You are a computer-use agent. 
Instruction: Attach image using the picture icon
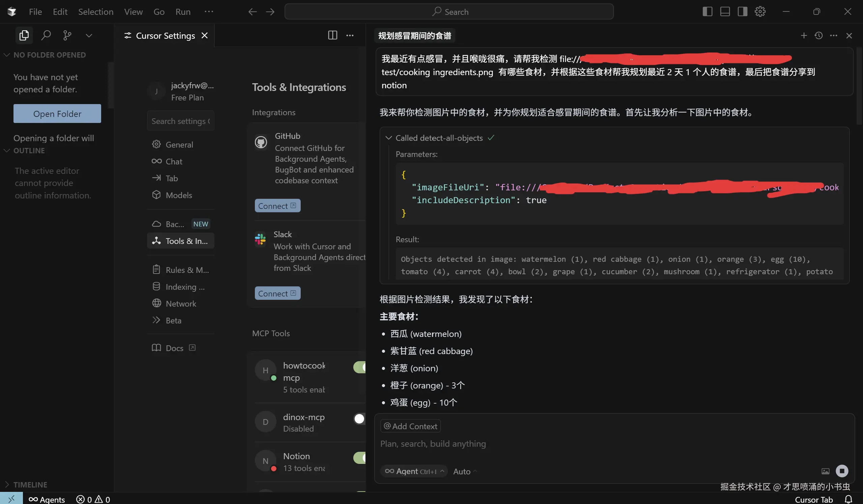coord(825,471)
